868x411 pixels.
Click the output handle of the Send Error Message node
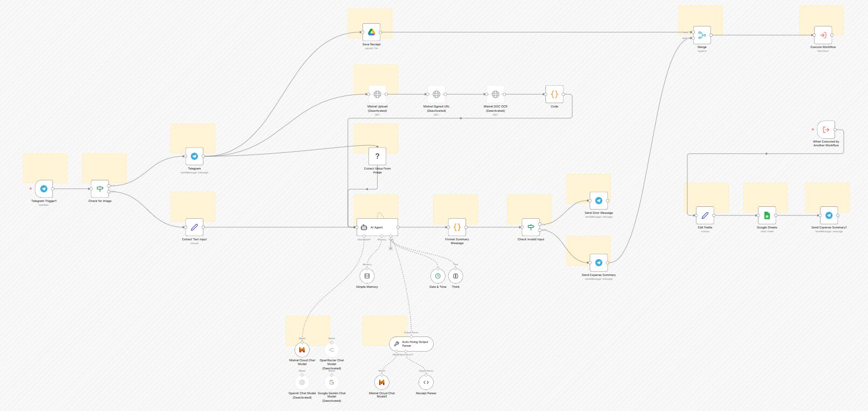607,201
